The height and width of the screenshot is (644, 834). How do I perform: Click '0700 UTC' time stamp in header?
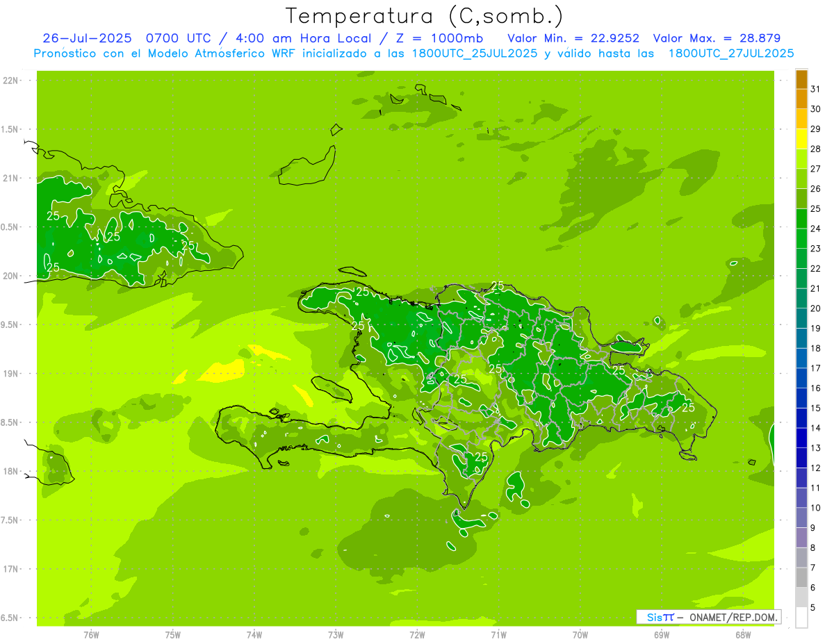coord(180,38)
